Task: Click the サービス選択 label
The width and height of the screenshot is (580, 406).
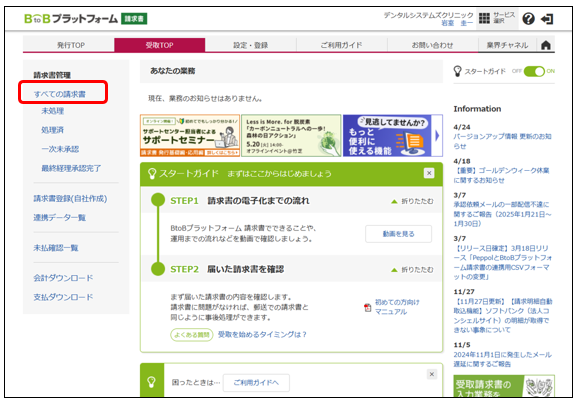Action: pyautogui.click(x=504, y=18)
